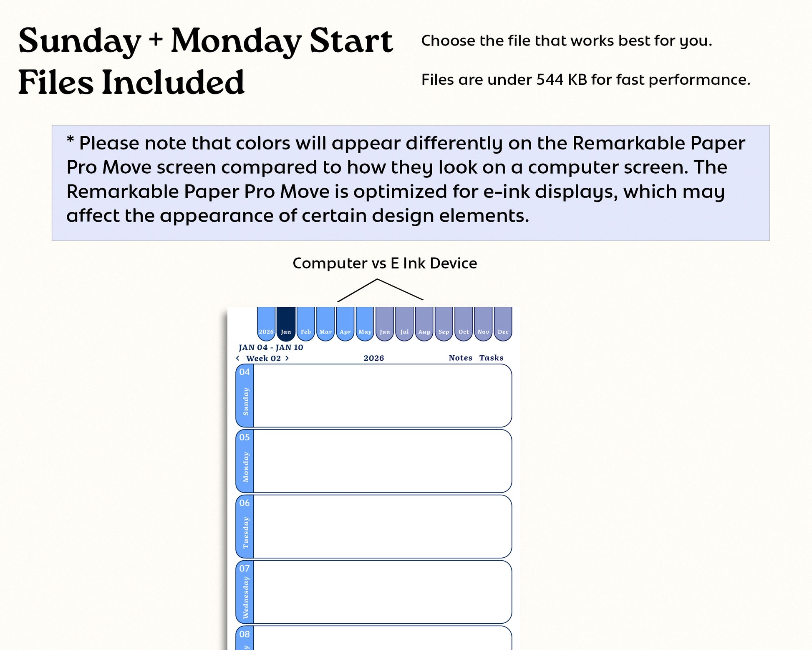Go to the Apr tab

click(x=345, y=324)
